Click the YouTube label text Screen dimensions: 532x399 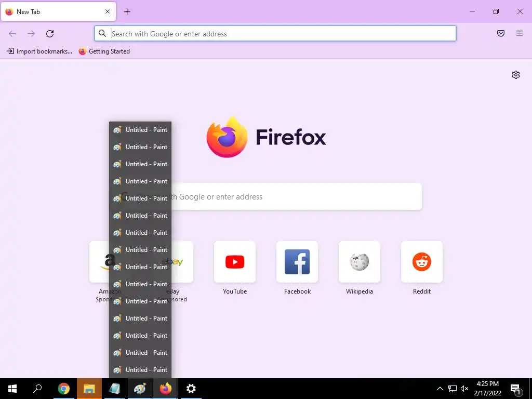click(235, 291)
